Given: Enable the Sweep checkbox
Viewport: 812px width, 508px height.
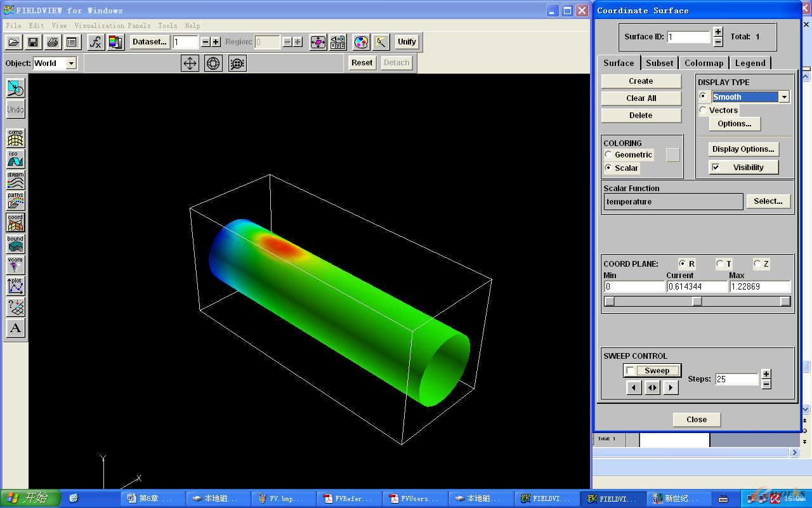Looking at the screenshot, I should click(630, 371).
